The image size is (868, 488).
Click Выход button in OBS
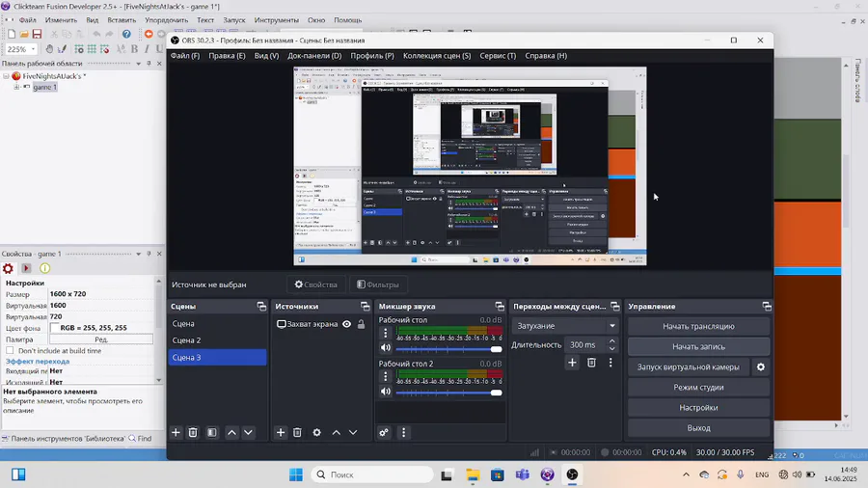click(x=698, y=428)
